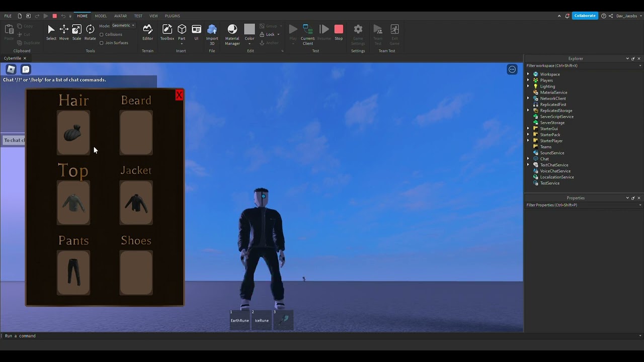Enable the Collisions checkbox
The image size is (644, 362).
click(x=102, y=34)
